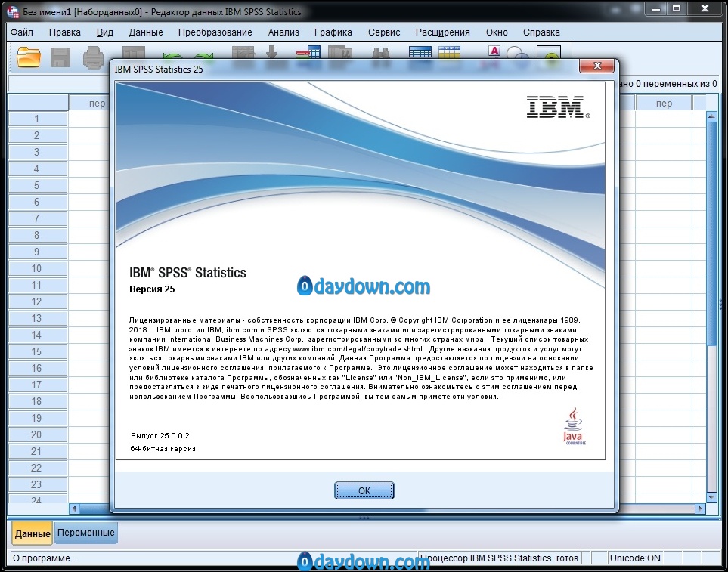This screenshot has height=572, width=728.
Task: Click the Go to variable down-arrow icon
Action: coord(271,52)
